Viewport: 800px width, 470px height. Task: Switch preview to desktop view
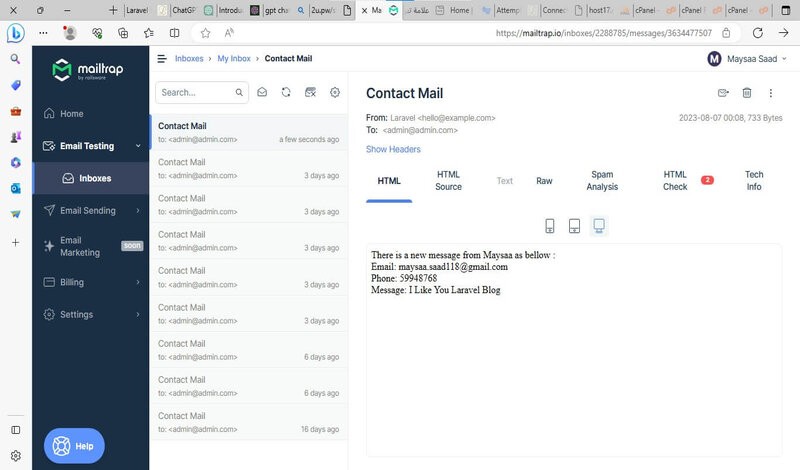click(x=599, y=226)
